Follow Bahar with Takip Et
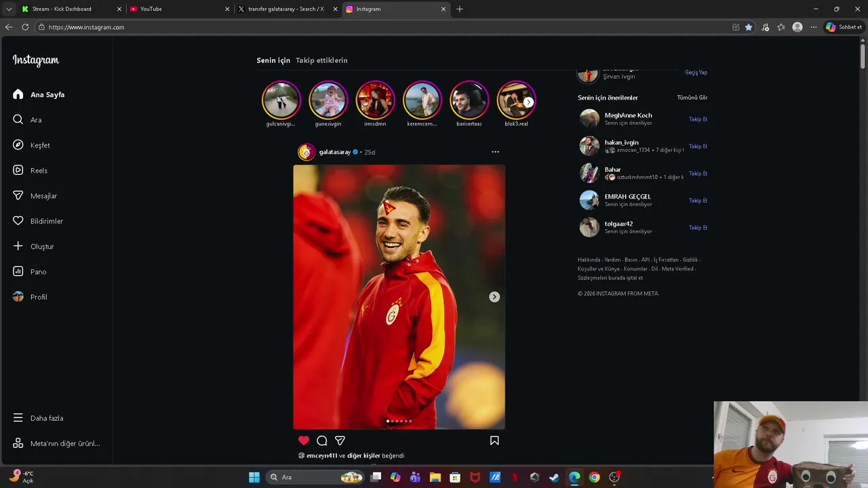Image resolution: width=868 pixels, height=488 pixels. tap(698, 174)
